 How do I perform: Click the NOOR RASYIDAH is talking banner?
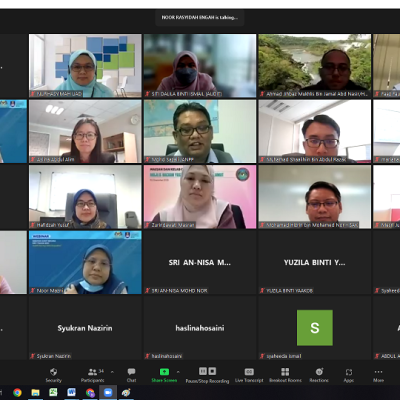[200, 17]
